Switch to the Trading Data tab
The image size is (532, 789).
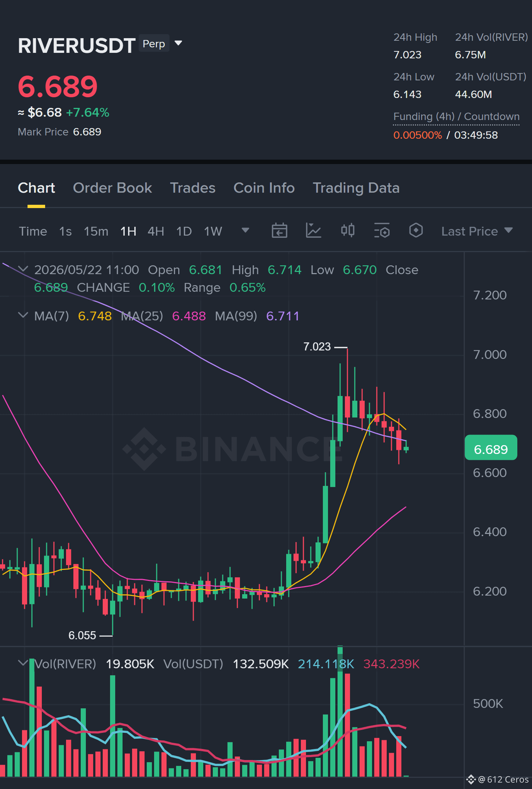pyautogui.click(x=356, y=188)
